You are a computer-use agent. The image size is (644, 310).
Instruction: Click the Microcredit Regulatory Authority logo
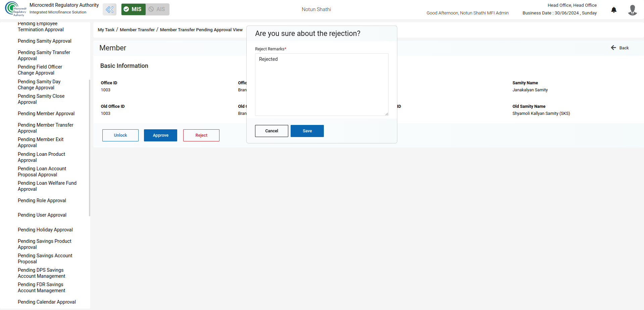pos(15,9)
